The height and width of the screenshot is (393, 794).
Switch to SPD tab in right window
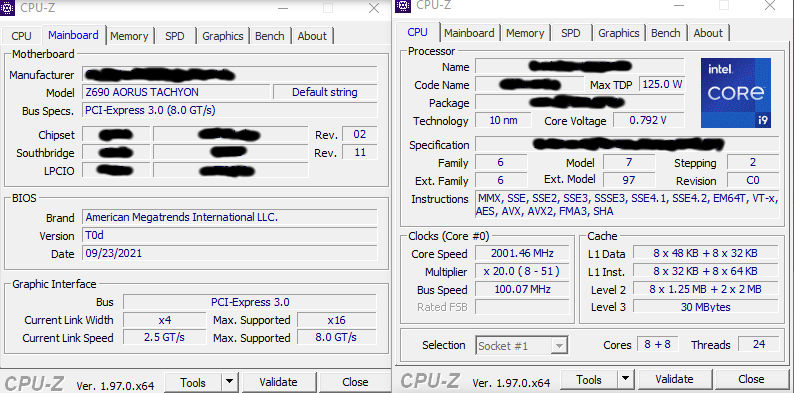571,33
